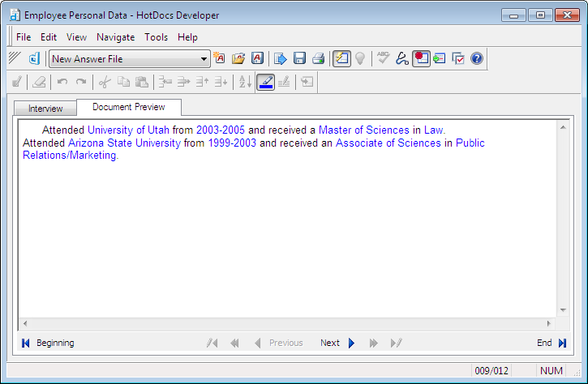Click the light bulb resource icon

point(360,59)
